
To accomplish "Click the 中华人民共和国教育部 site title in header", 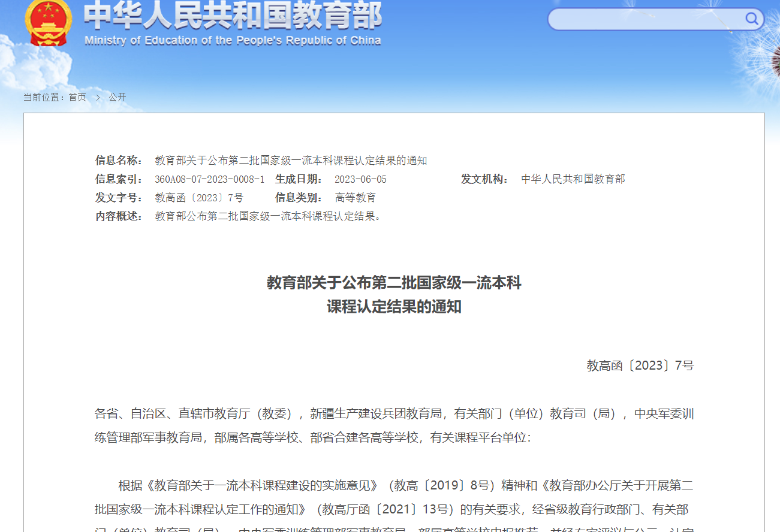I will point(233,17).
